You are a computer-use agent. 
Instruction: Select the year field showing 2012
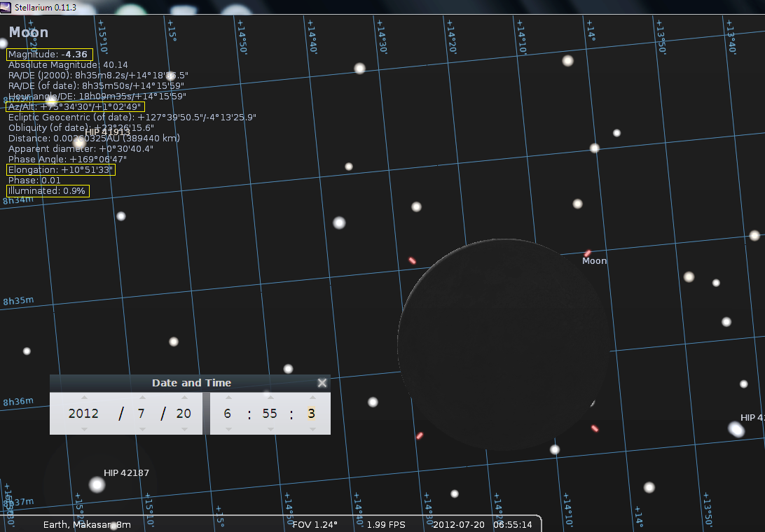pos(83,414)
